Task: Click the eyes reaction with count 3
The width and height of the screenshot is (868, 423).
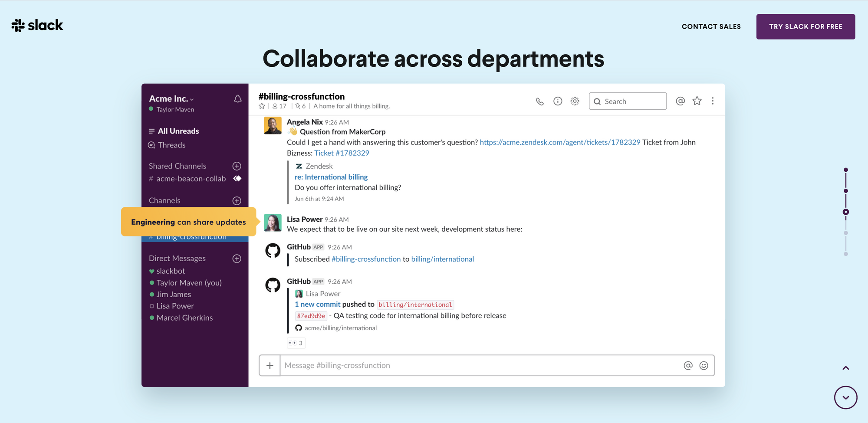Action: coord(296,343)
